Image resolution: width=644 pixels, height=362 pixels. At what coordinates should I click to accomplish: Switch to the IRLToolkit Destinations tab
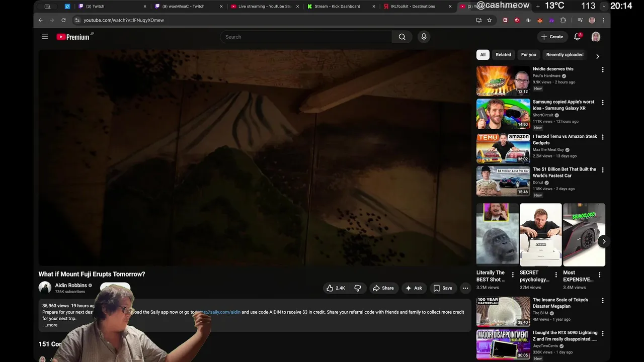tap(418, 7)
